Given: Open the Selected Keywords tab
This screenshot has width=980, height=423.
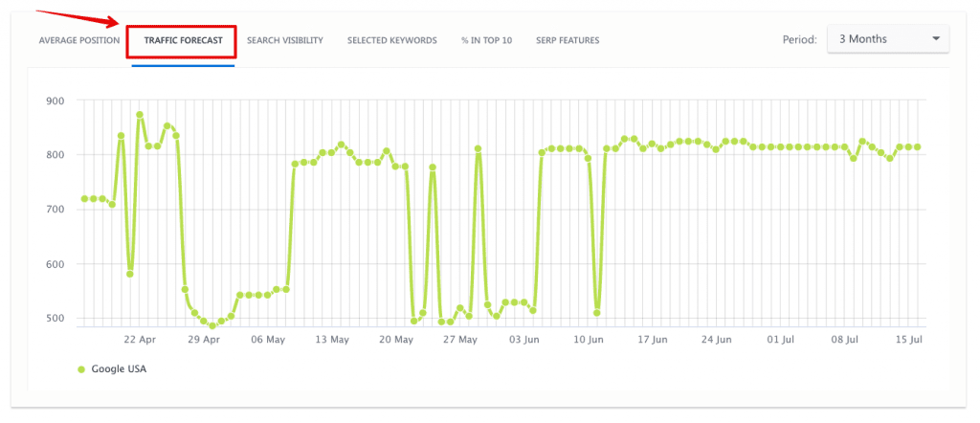Looking at the screenshot, I should pos(391,40).
